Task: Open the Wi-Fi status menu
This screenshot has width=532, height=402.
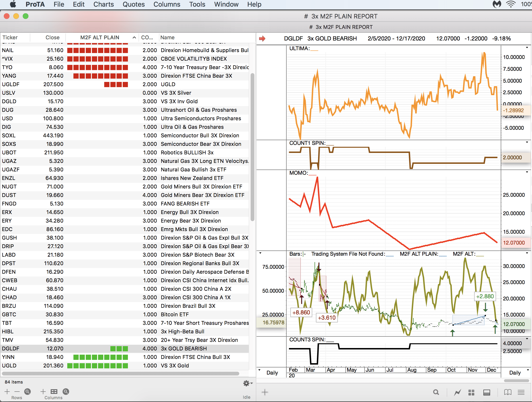Action: pyautogui.click(x=511, y=4)
